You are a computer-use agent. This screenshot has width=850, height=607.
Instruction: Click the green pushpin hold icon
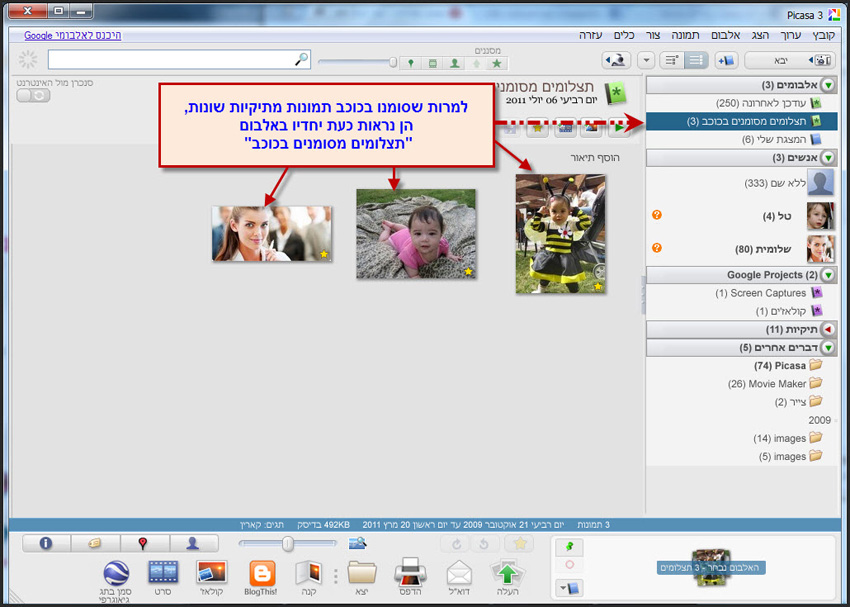[569, 547]
